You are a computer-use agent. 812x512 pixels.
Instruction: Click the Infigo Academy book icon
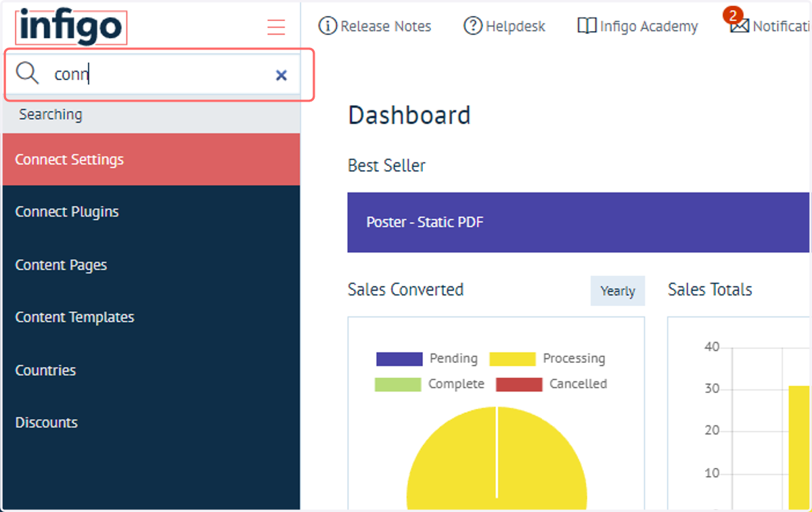(x=587, y=26)
